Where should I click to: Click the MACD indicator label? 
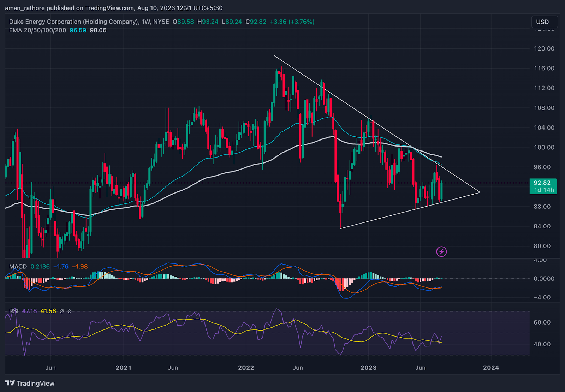pyautogui.click(x=18, y=267)
